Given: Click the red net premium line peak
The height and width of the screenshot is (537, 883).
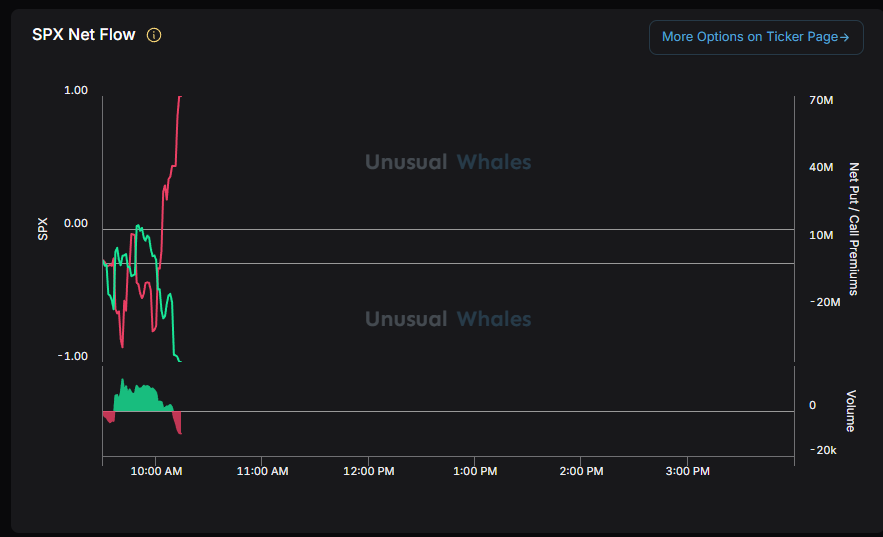Looking at the screenshot, I should tap(180, 98).
